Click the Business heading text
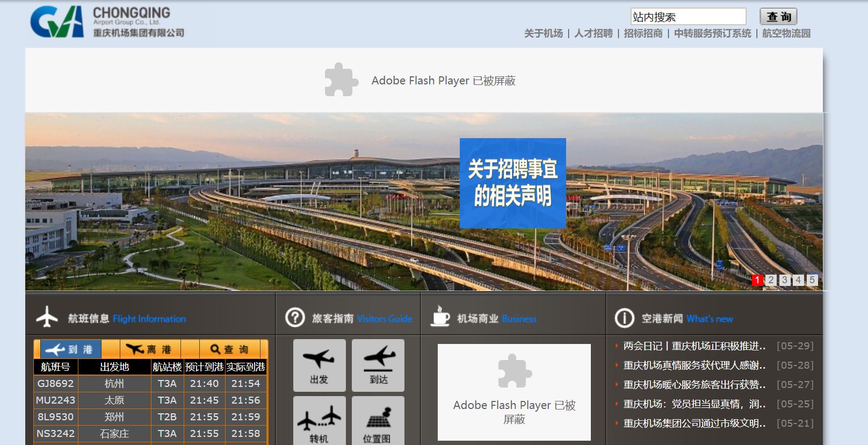This screenshot has width=868, height=445. coord(519,319)
